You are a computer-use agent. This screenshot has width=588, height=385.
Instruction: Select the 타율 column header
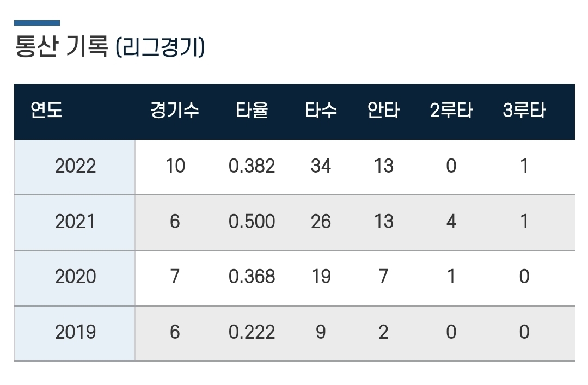[252, 111]
